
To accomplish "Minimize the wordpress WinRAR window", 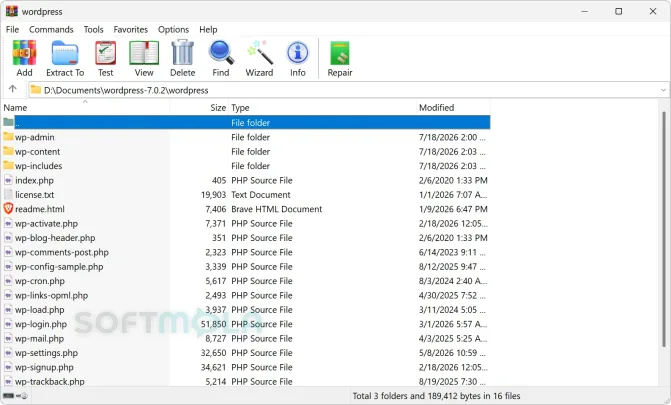I will tap(585, 11).
